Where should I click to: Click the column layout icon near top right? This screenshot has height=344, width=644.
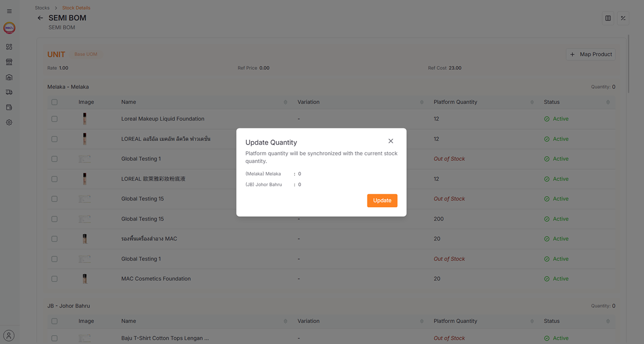pyautogui.click(x=608, y=18)
